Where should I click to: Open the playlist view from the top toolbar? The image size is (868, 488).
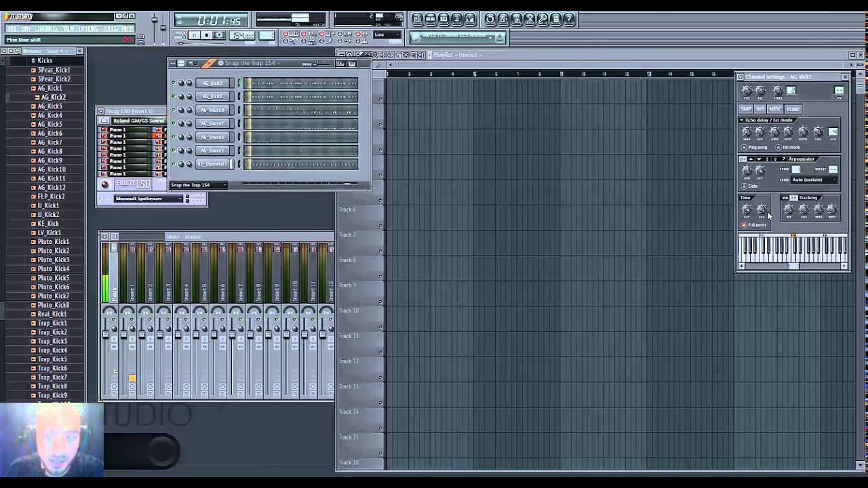[x=417, y=19]
